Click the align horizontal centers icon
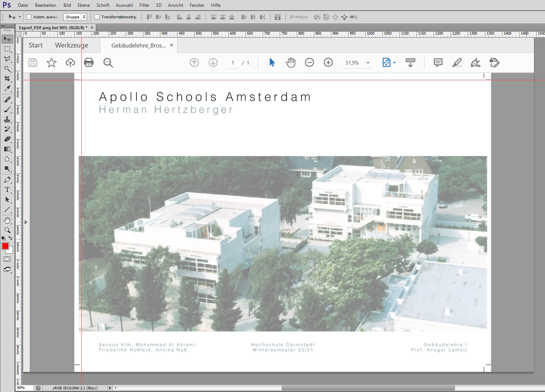The height and width of the screenshot is (392, 545). point(189,17)
